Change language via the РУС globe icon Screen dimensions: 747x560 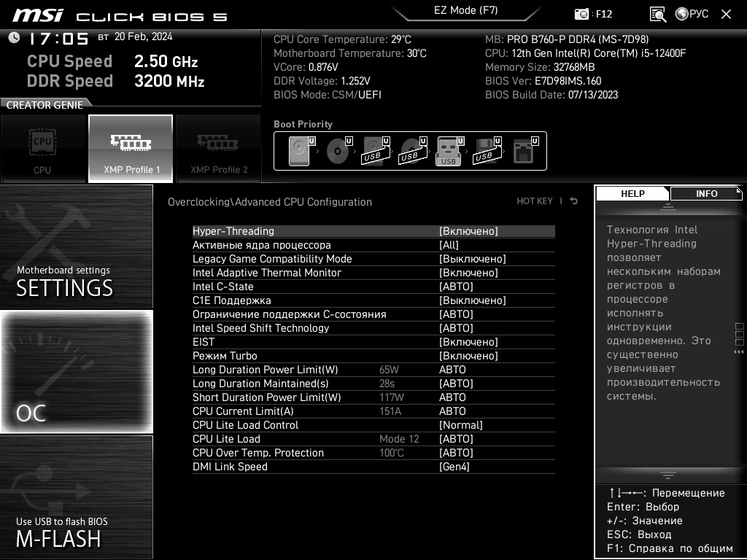pos(692,14)
